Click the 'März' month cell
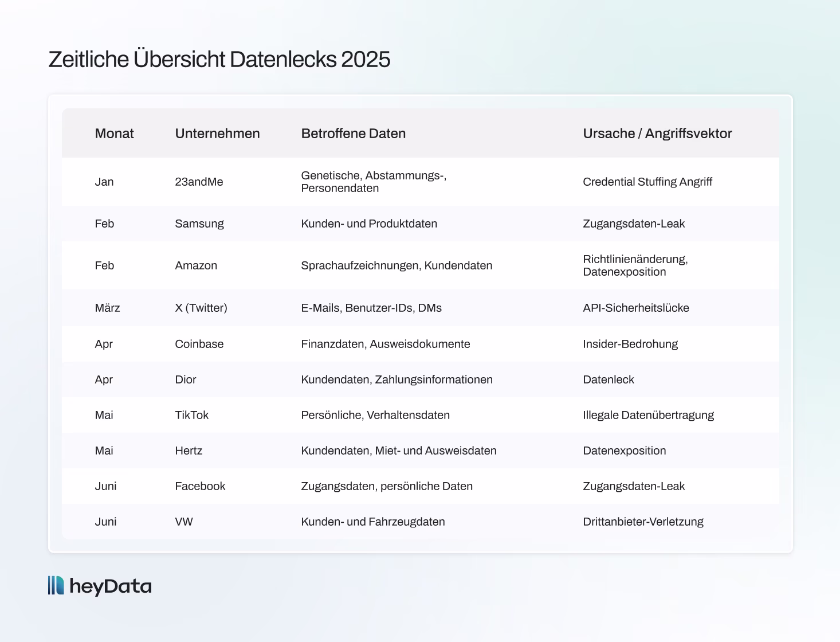840x642 pixels. tap(107, 308)
